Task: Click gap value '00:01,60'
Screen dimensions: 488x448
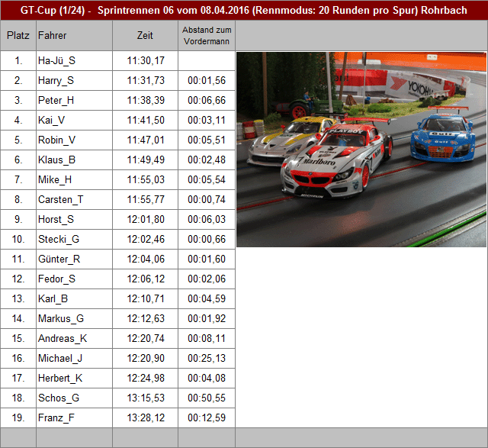Action: coord(207,259)
